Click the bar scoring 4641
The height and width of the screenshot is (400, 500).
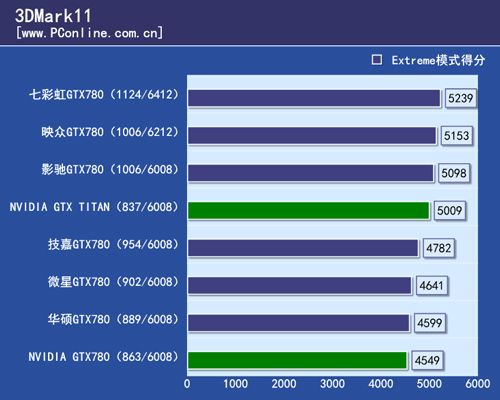point(300,286)
